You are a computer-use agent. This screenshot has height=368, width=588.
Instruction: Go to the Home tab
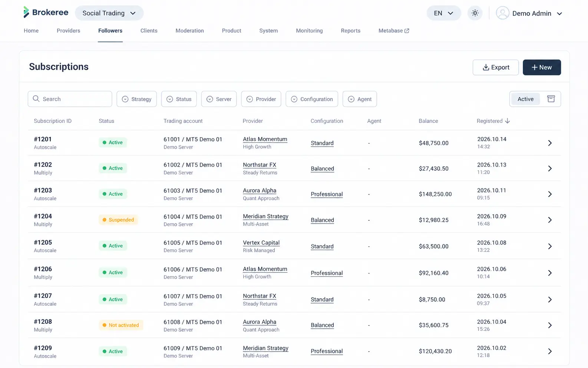point(31,31)
